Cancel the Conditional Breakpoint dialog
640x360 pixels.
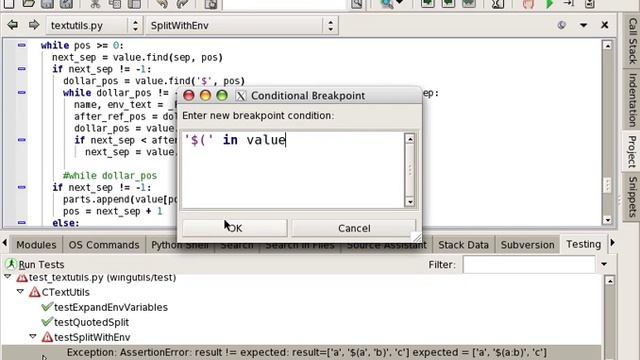coord(354,228)
